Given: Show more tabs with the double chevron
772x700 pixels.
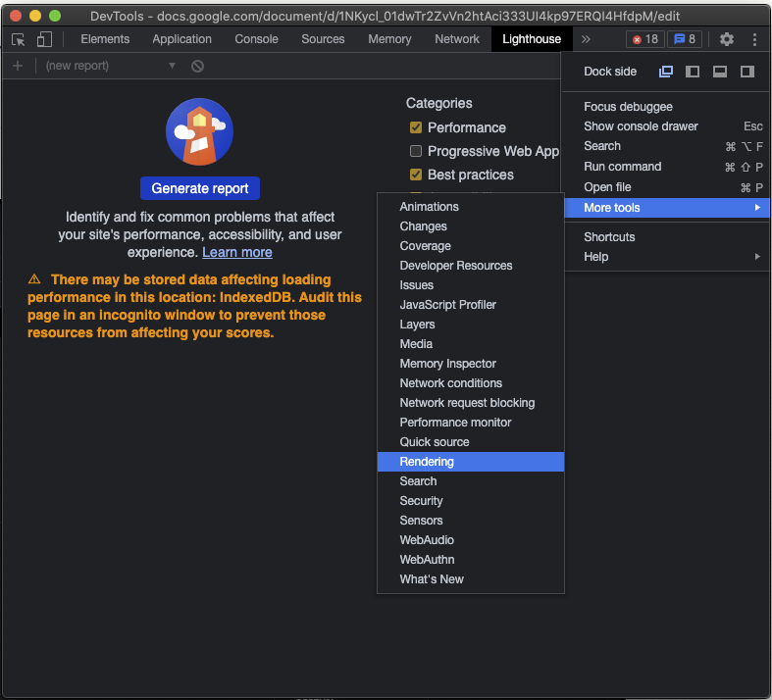Looking at the screenshot, I should pos(586,39).
